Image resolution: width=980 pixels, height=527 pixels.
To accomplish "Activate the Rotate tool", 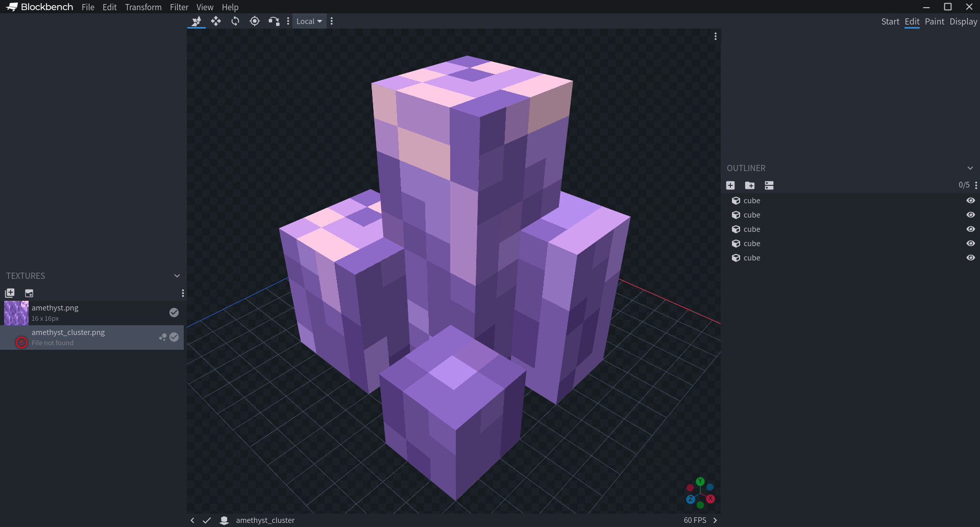I will 235,21.
